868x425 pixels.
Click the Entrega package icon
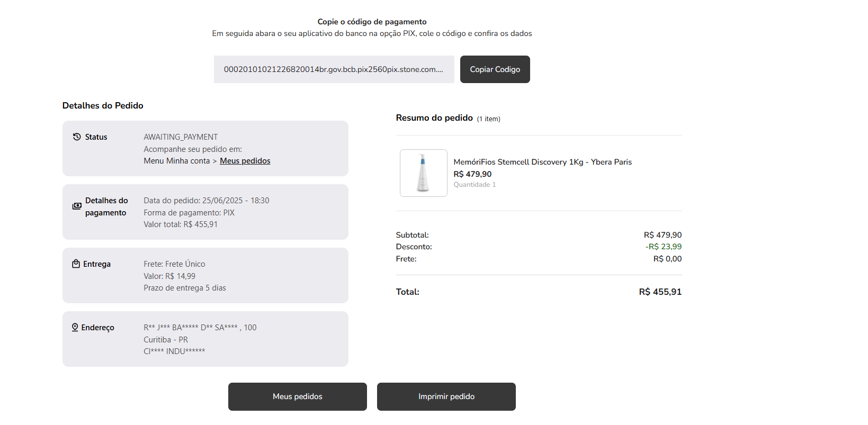click(76, 264)
